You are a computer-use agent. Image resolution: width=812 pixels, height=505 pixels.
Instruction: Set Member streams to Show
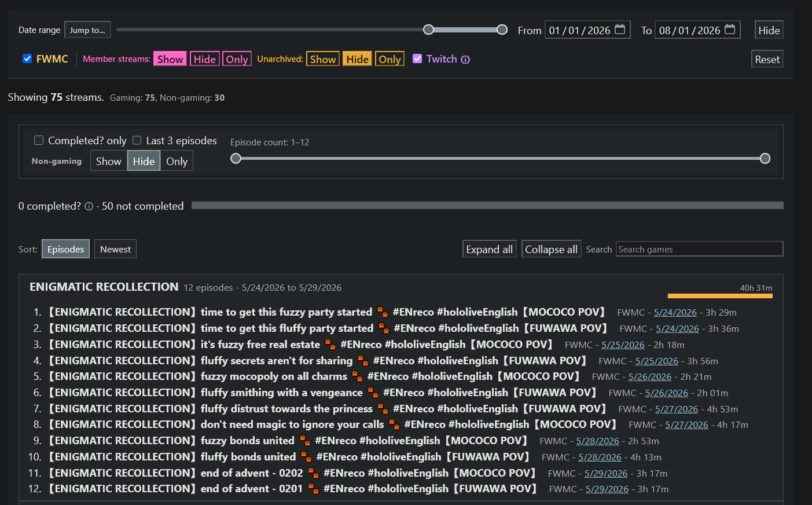click(170, 59)
